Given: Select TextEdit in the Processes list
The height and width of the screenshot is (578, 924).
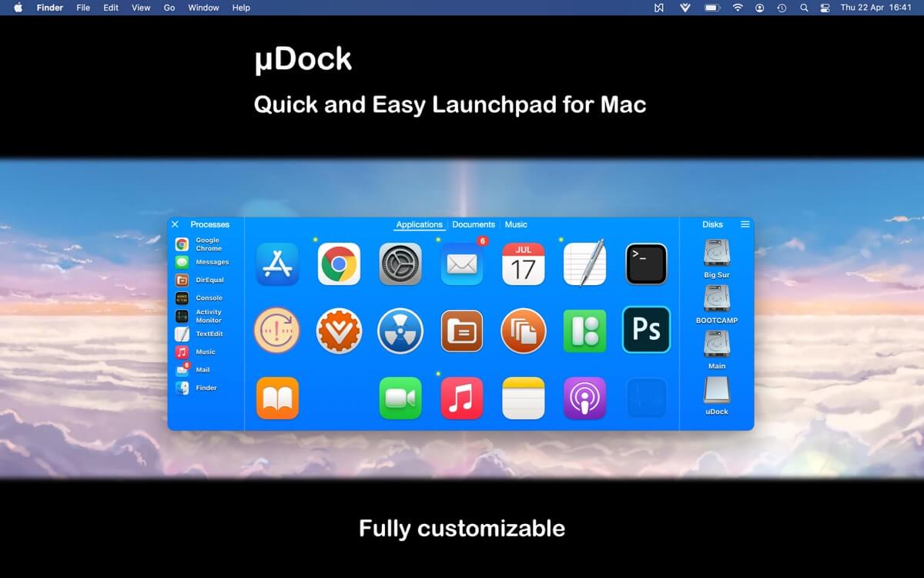Looking at the screenshot, I should tap(199, 334).
